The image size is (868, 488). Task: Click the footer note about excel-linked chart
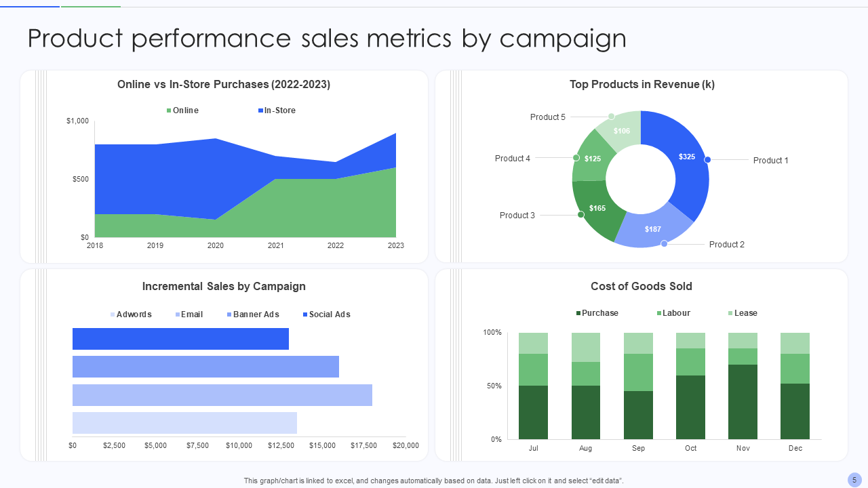434,481
